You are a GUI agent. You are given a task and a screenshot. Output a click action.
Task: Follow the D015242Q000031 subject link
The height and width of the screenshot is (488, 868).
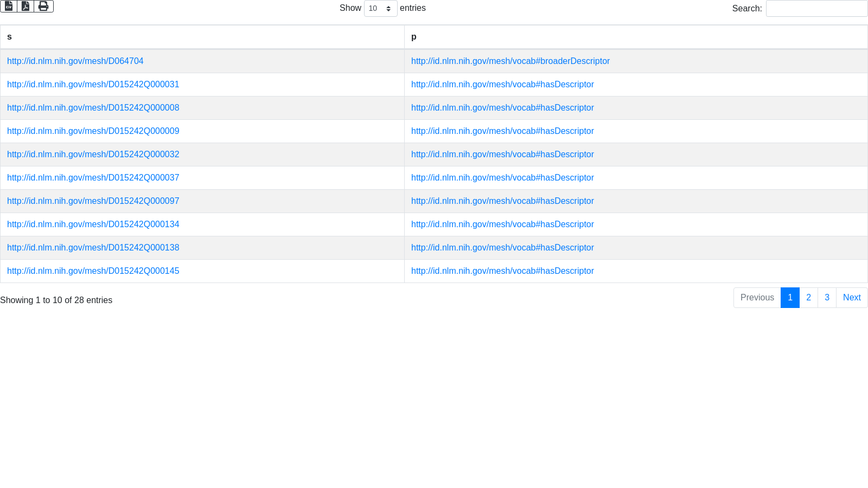click(93, 85)
